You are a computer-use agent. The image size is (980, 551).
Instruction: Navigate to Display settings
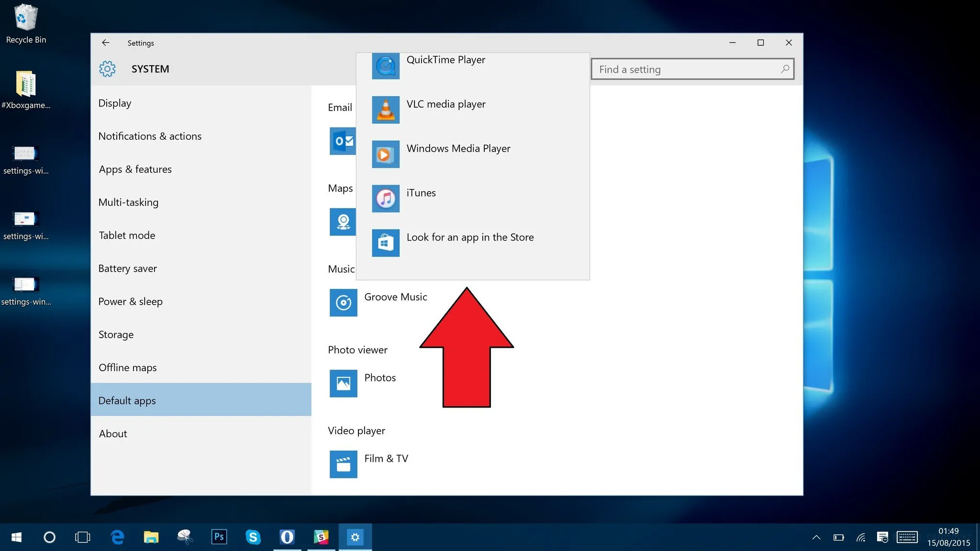click(x=114, y=103)
